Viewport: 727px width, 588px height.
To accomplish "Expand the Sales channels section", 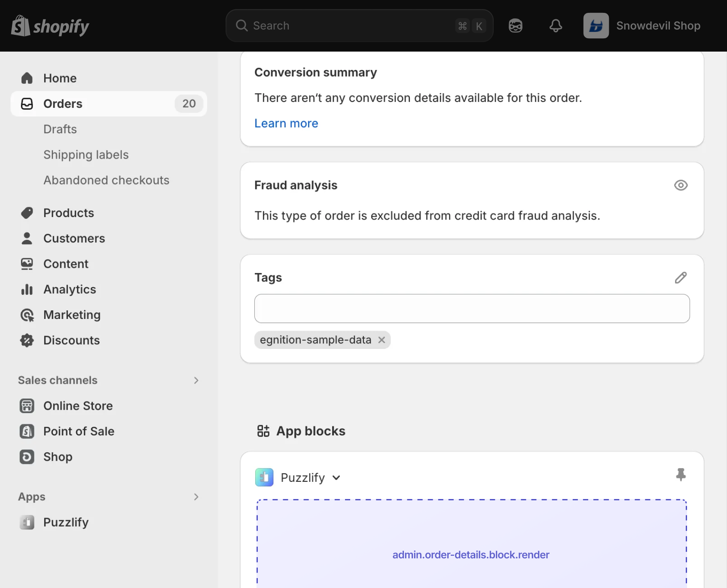I will (196, 380).
